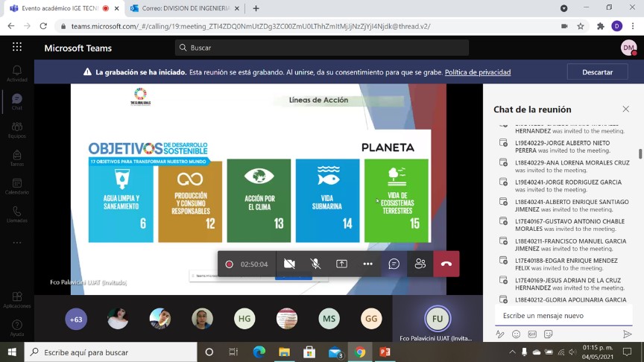Click the meeting chat scrollbar thumb
The image size is (644, 362).
point(640,153)
